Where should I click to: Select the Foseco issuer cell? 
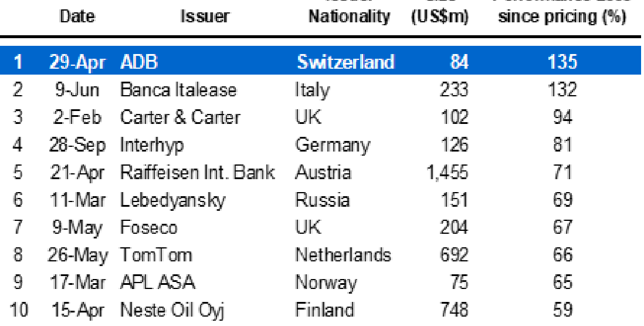(x=148, y=227)
